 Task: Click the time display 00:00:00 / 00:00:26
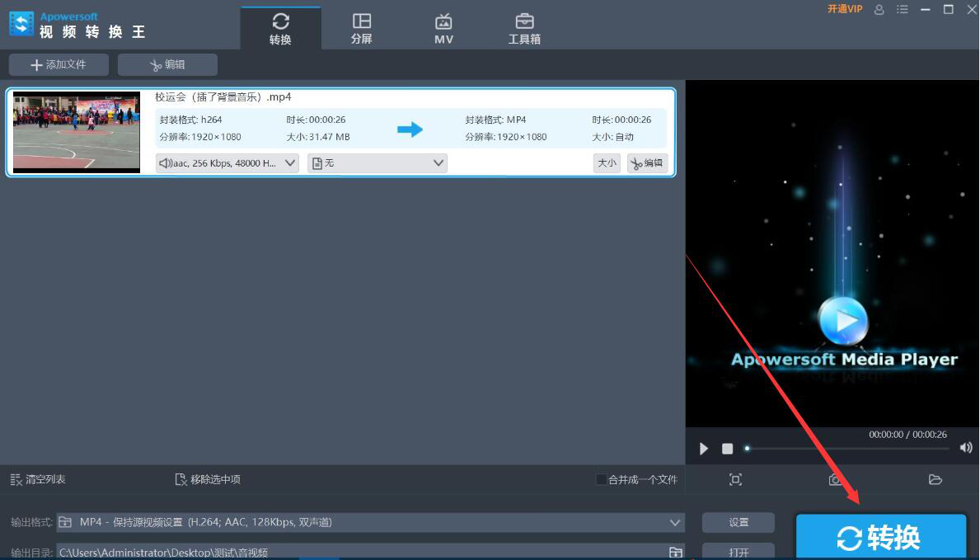point(907,435)
